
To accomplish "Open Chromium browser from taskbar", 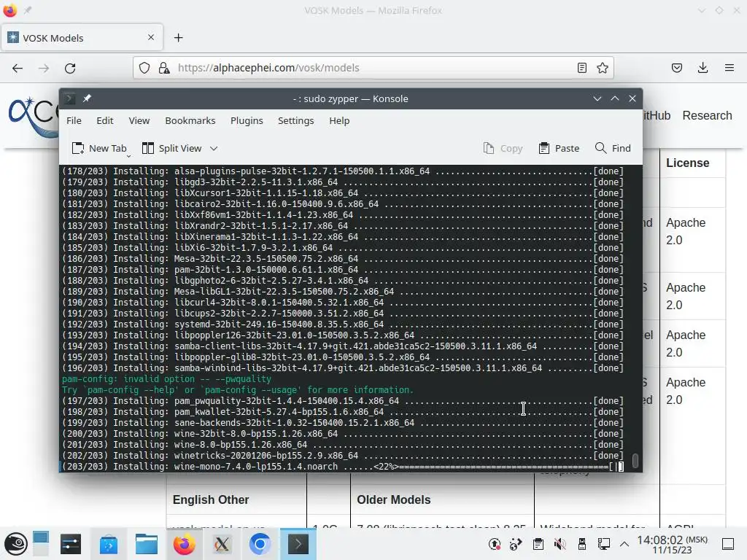I will [x=260, y=544].
